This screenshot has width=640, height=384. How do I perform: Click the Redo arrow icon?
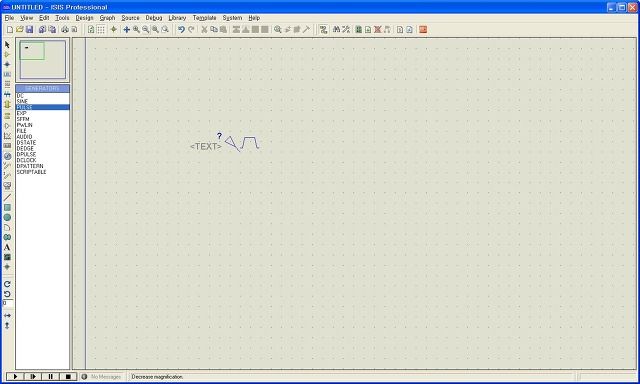click(191, 29)
